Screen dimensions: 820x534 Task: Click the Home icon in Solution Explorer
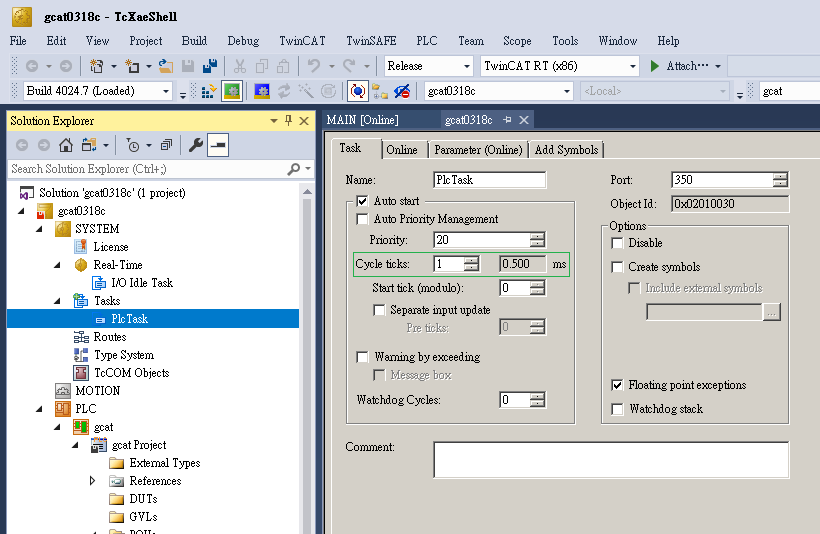pos(66,145)
